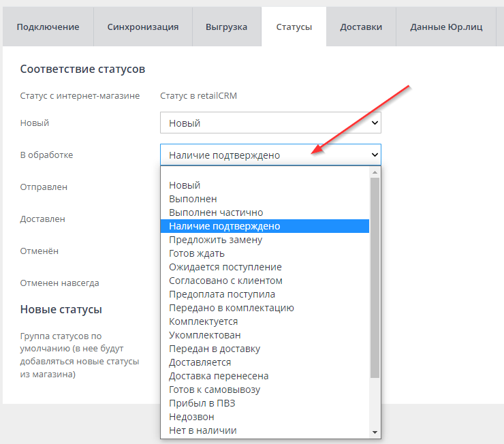Screen dimensions: 504x444
Task: Choose Передано в комплектацию option
Action: (x=232, y=308)
